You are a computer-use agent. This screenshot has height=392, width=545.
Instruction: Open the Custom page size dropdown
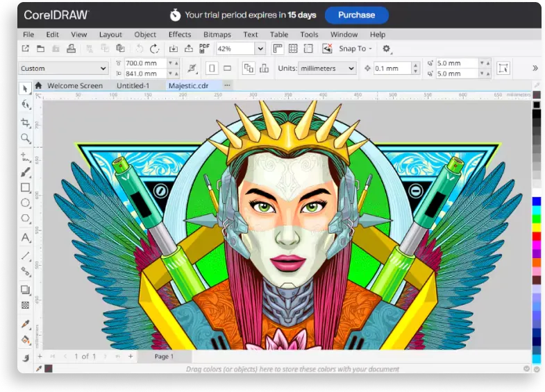click(63, 69)
